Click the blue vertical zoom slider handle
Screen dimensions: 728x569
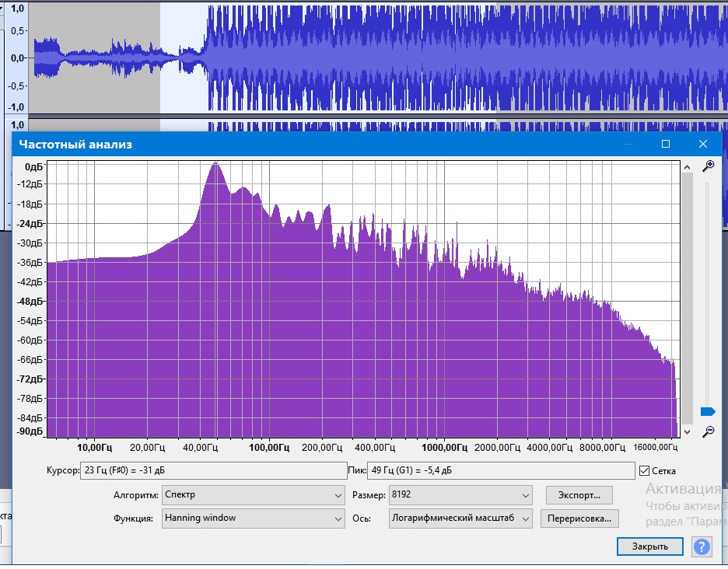pos(707,411)
